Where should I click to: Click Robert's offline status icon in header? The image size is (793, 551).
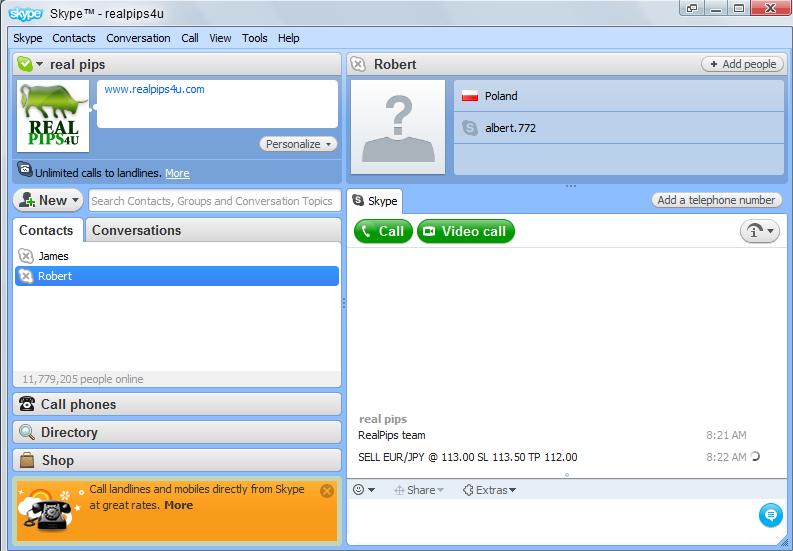pyautogui.click(x=358, y=64)
